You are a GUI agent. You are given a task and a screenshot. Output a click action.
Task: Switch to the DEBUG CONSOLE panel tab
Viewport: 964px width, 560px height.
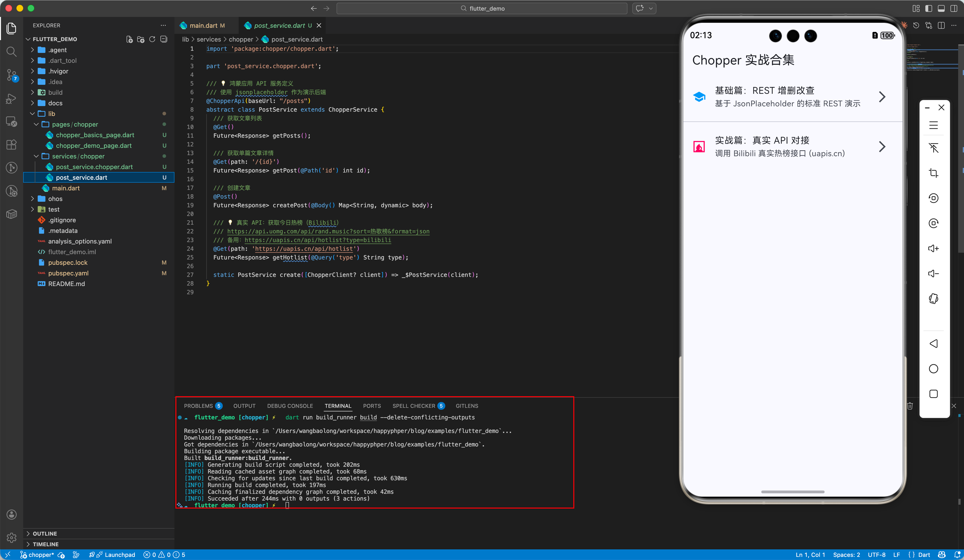tap(290, 406)
